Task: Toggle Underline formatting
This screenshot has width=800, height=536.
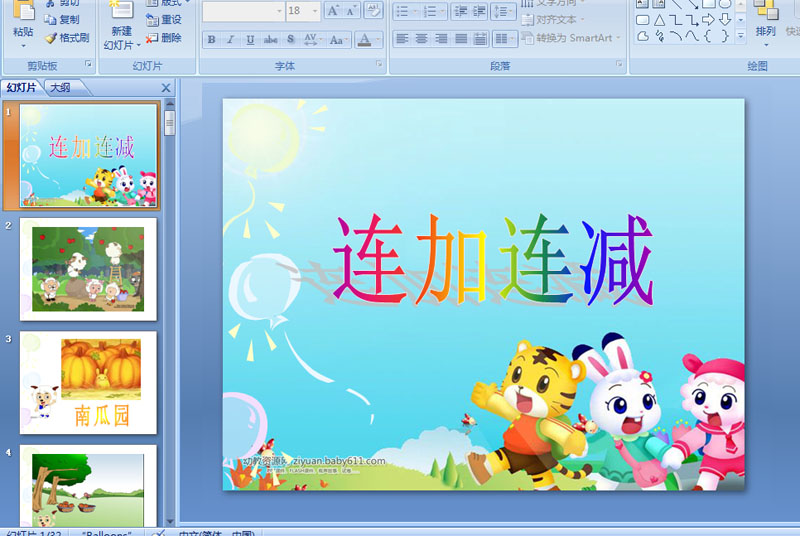Action: point(250,39)
